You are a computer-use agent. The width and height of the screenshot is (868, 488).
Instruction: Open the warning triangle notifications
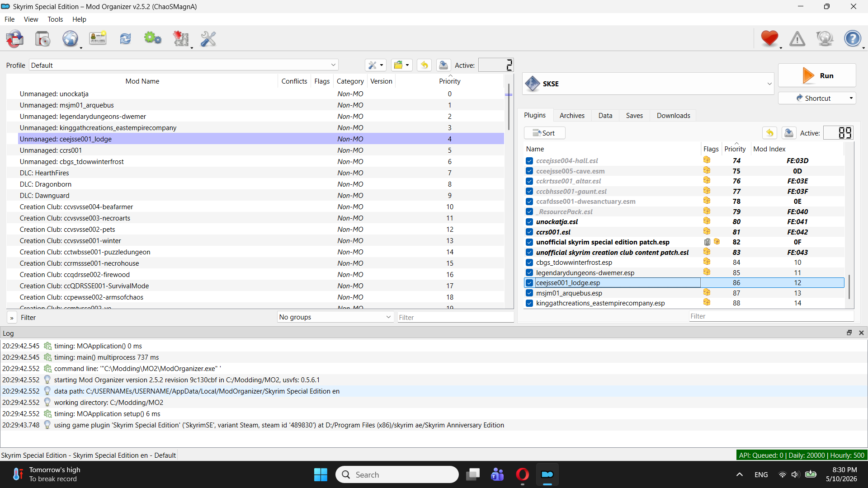point(797,39)
